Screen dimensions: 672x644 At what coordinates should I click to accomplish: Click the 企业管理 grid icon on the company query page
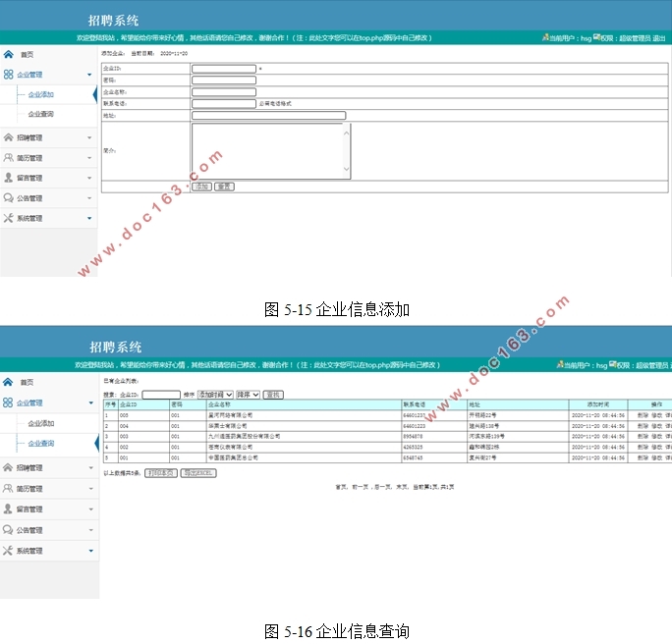8,402
